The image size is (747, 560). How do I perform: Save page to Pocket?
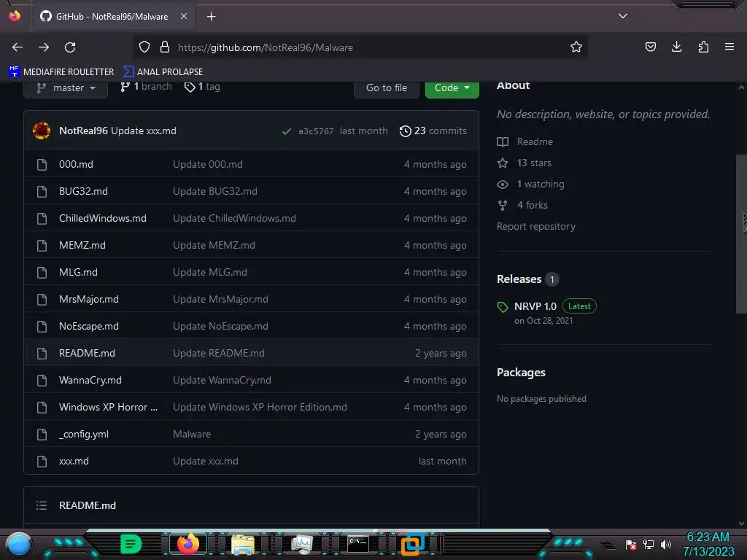click(650, 47)
